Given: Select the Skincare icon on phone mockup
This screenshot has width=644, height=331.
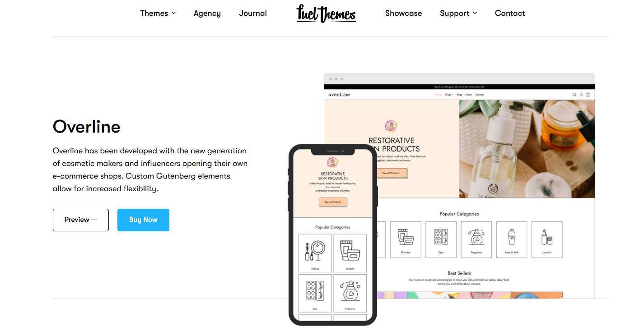Looking at the screenshot, I should click(350, 253).
